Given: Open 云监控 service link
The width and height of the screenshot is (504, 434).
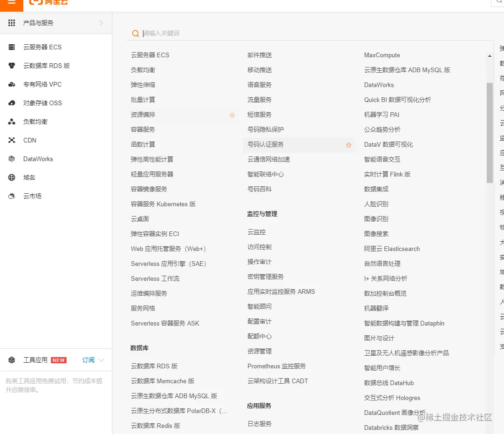Looking at the screenshot, I should coord(257,232).
